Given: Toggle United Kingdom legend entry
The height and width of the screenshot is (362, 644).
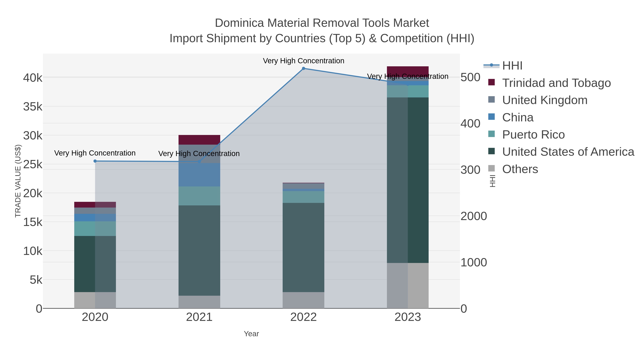Looking at the screenshot, I should tap(538, 100).
